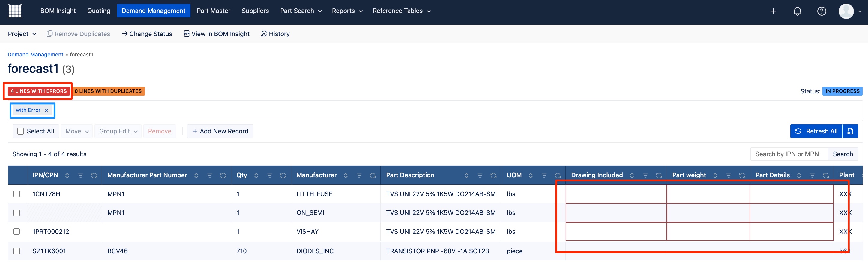This screenshot has height=262, width=868.
Task: Click the Search button
Action: (843, 154)
